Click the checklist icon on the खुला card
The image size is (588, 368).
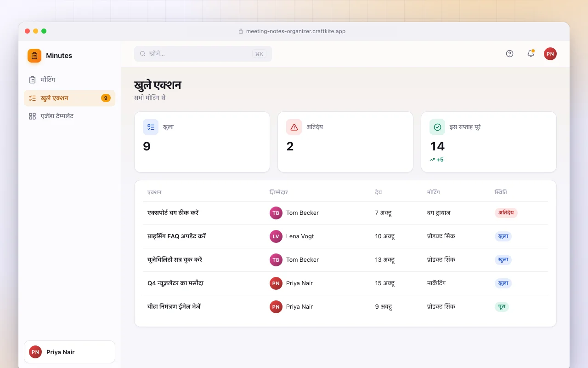pyautogui.click(x=151, y=127)
